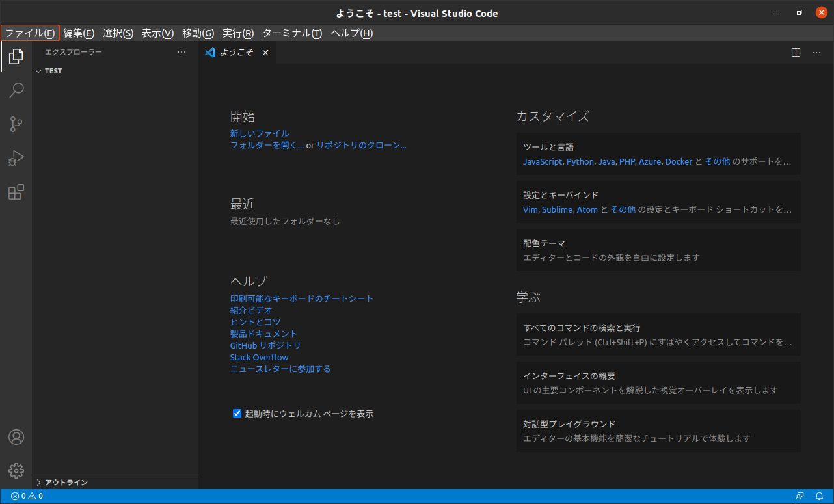Open 印刷可能なキーボードのチートシート link

coord(302,298)
